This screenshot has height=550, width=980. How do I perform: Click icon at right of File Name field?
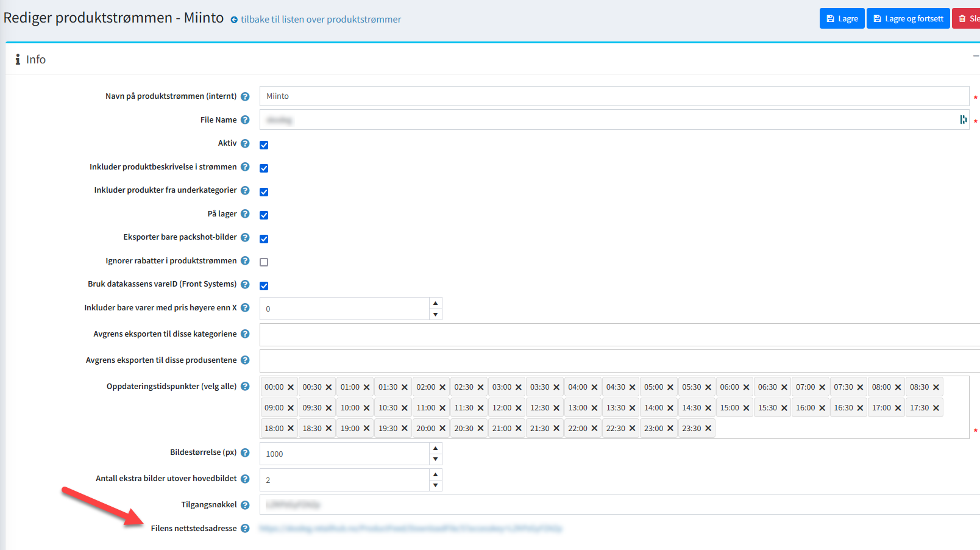tap(963, 120)
